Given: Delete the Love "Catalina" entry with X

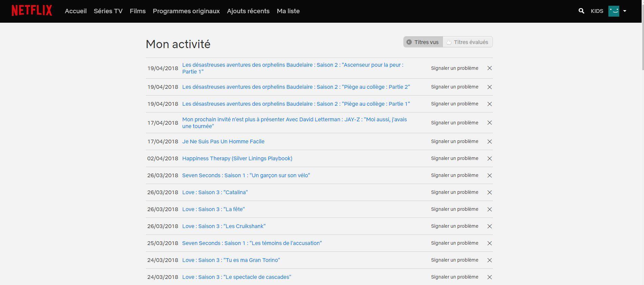Looking at the screenshot, I should pos(489,192).
